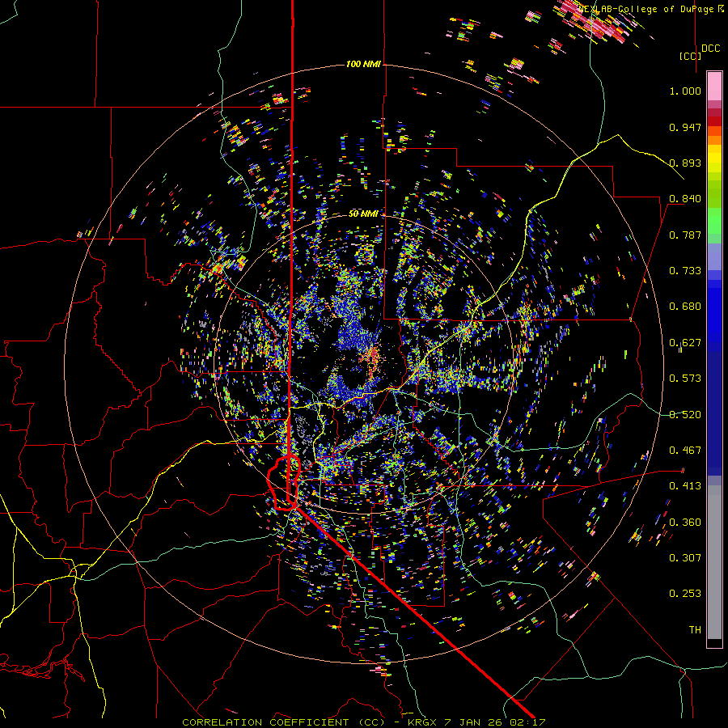Screen dimensions: 728x728
Task: Pick the pink color band at 1.000
Action: point(714,87)
